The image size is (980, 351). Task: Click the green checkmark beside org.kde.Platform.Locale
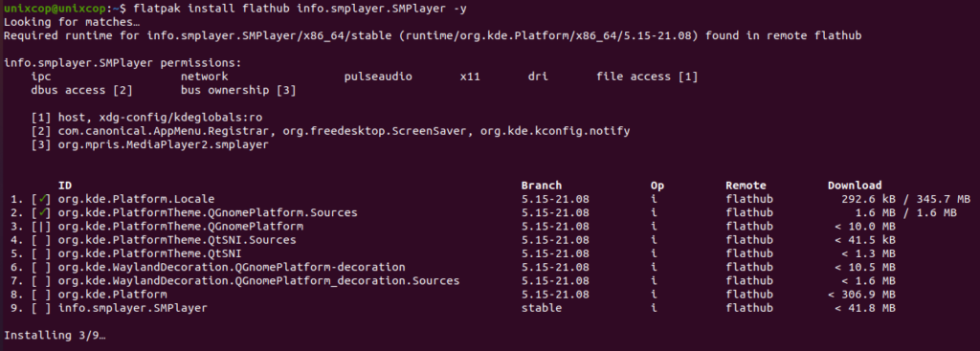[x=41, y=199]
